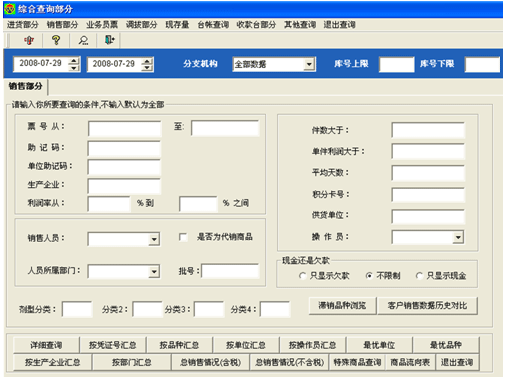Screen dimensions: 505x380
Task: Click the 剂型分类 input field
Action: point(77,309)
